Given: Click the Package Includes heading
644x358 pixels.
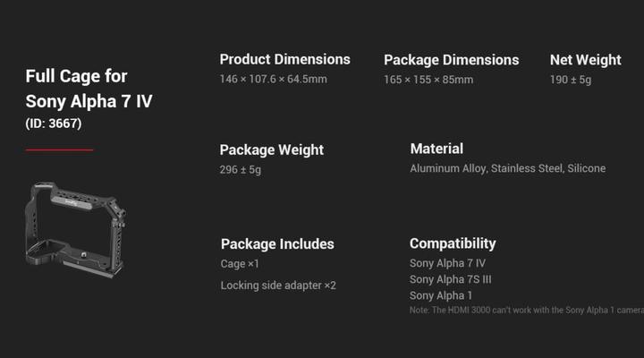Looking at the screenshot, I should point(277,243).
